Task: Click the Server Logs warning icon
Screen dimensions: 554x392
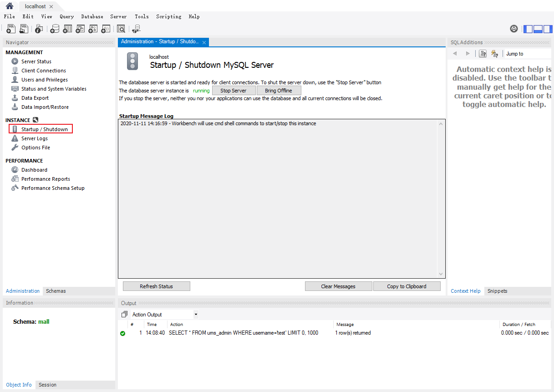Action: click(15, 138)
